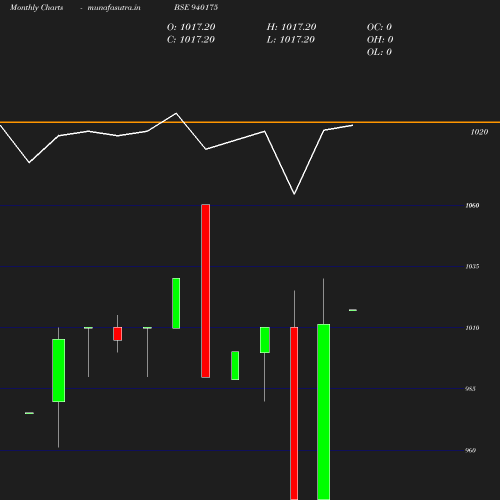Click the 'OH: 0' reading
Viewport: 500px width, 500px height.
coord(380,40)
